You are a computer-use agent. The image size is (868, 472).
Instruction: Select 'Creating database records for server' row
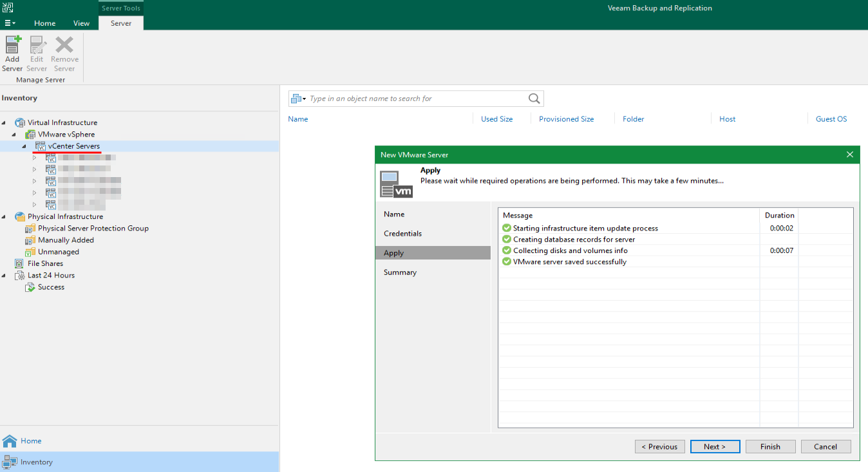tap(675, 240)
